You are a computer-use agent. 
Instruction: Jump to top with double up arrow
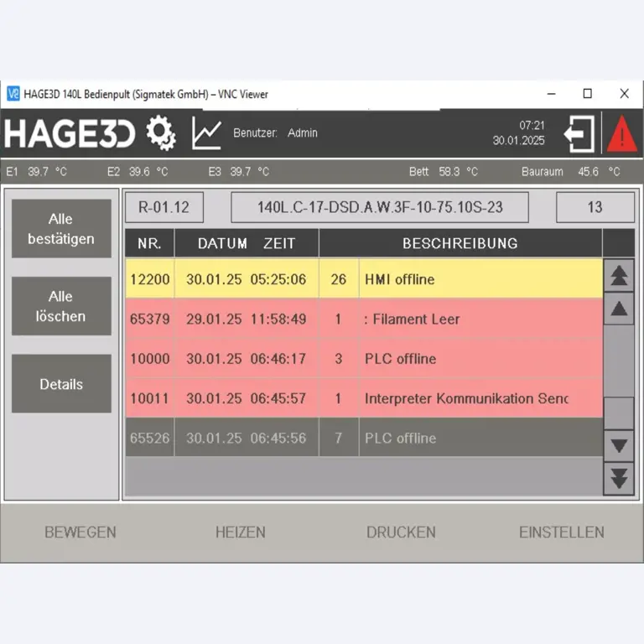click(x=619, y=275)
